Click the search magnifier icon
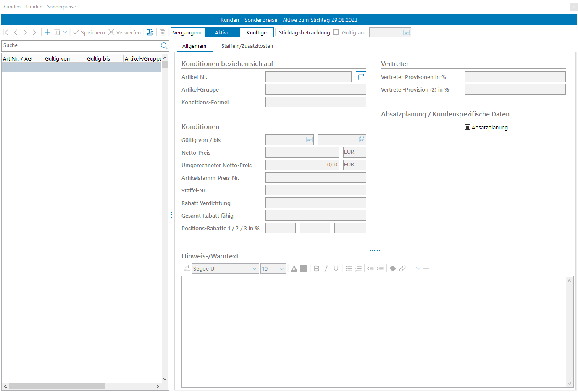The image size is (578, 392). pos(164,46)
